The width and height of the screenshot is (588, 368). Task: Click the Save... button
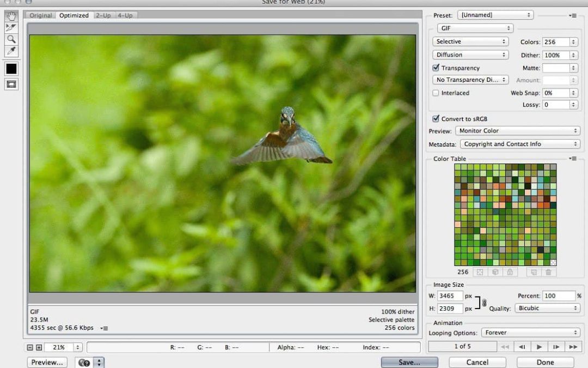409,362
